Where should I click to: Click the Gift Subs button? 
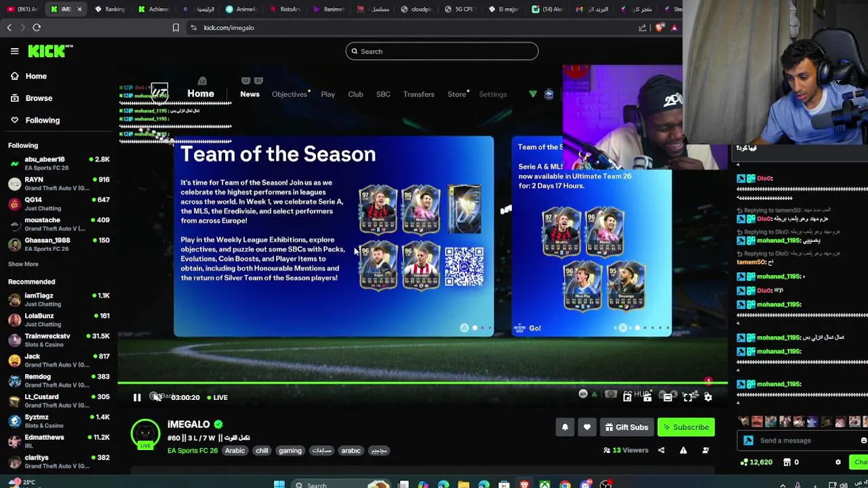(x=627, y=427)
